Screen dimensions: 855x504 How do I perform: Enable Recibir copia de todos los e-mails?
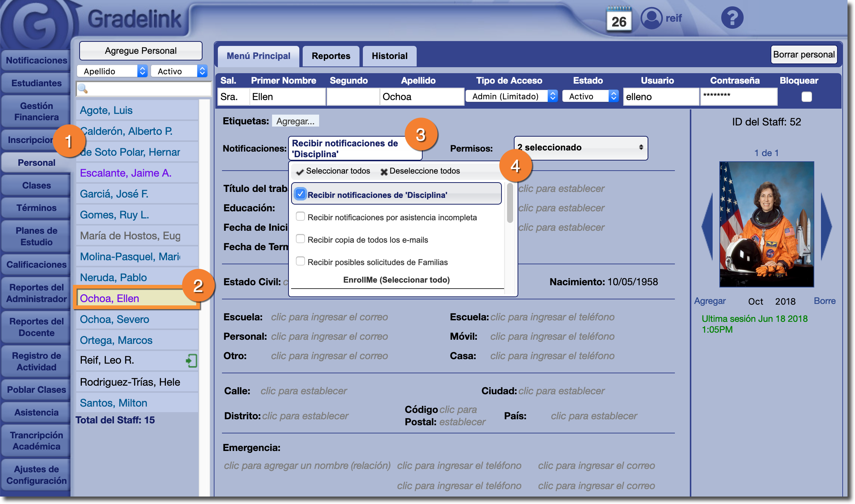point(300,239)
